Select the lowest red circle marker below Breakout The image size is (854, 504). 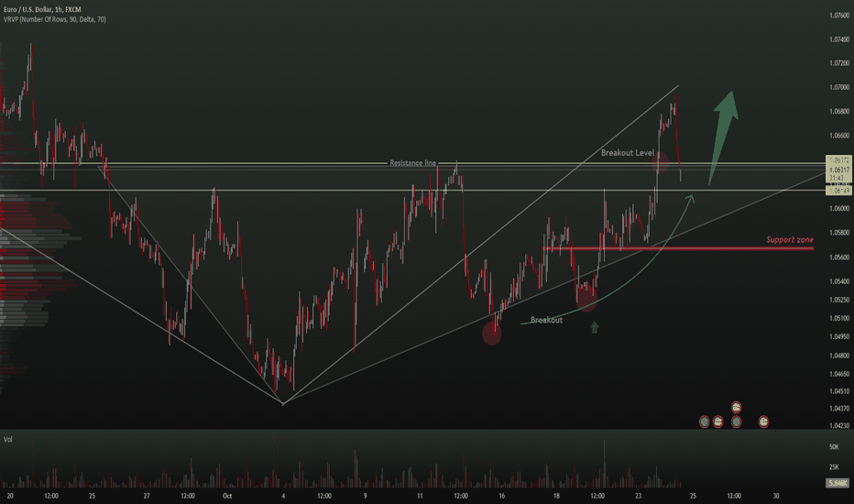click(491, 334)
